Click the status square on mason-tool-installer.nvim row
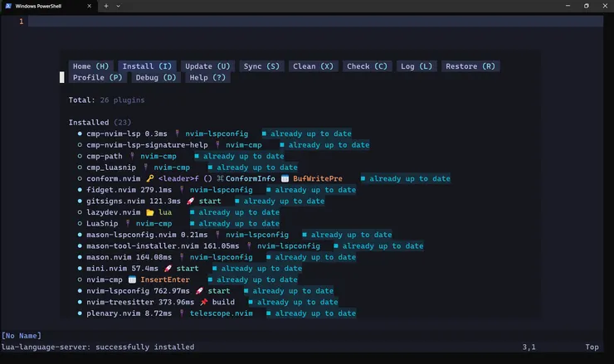 pyautogui.click(x=335, y=245)
